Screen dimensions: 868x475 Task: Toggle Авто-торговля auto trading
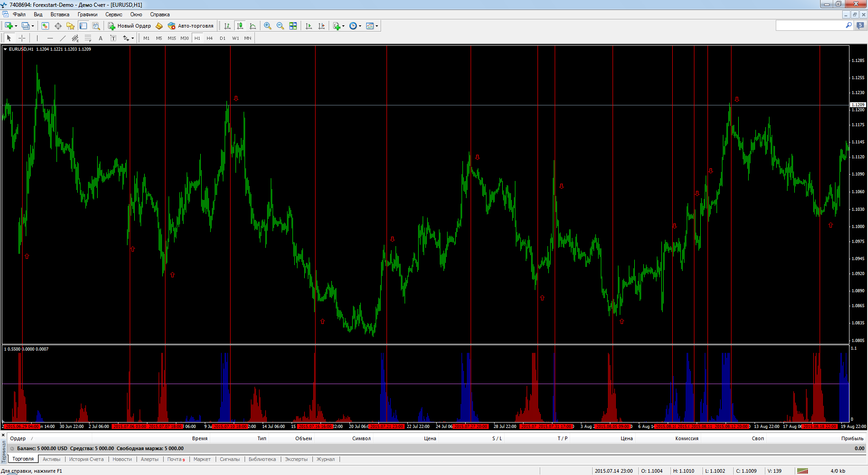click(190, 26)
